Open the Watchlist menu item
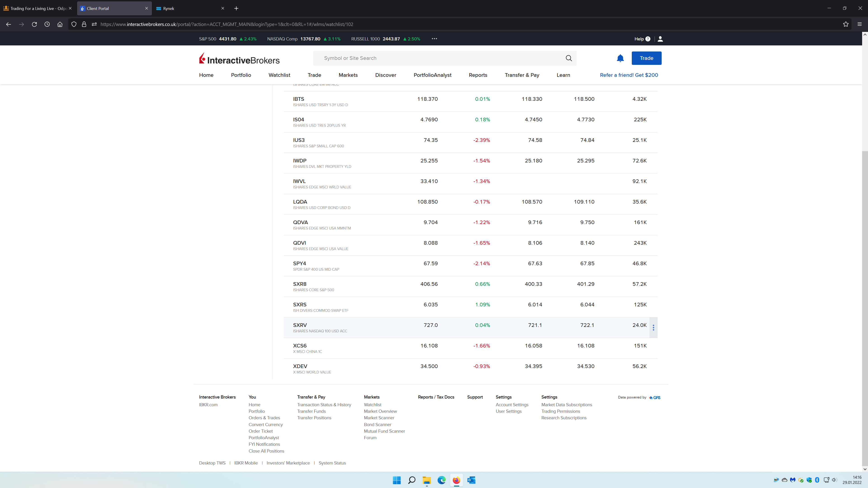 (279, 75)
